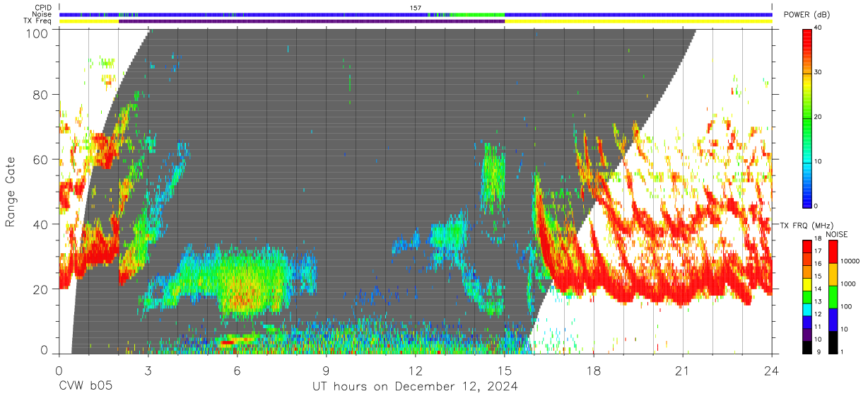Click the CVW b05 radar label

86,386
